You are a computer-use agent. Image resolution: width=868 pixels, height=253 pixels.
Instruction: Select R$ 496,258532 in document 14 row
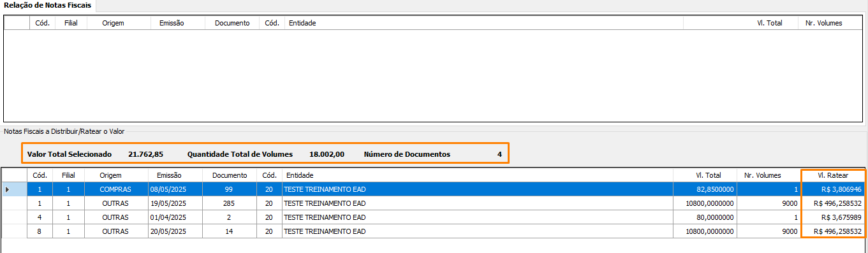(x=833, y=231)
